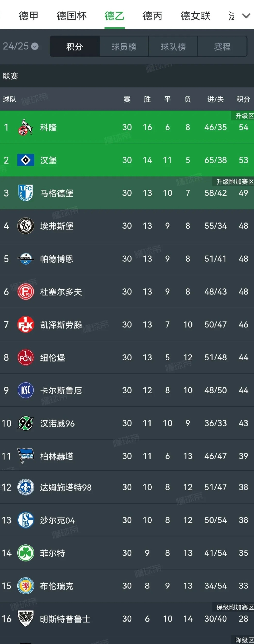This screenshot has width=254, height=644.
Task: Select the 菲尔特 green clover logo
Action: click(x=26, y=553)
